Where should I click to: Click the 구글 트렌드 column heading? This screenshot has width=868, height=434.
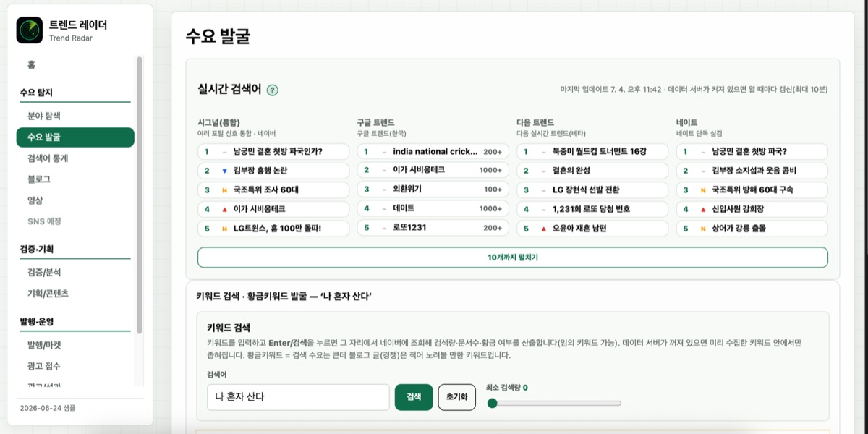[x=375, y=123]
